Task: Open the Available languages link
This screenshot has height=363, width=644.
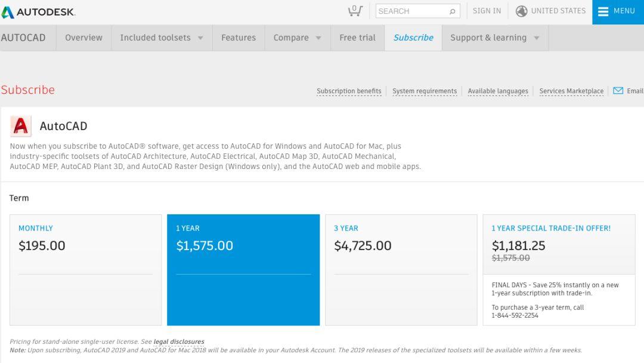Action: pyautogui.click(x=498, y=91)
